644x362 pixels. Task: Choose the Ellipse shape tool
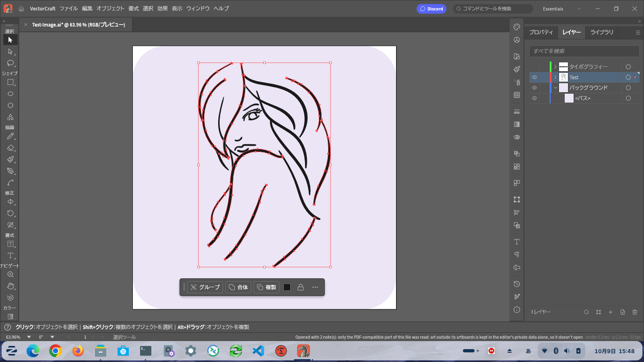click(x=10, y=94)
